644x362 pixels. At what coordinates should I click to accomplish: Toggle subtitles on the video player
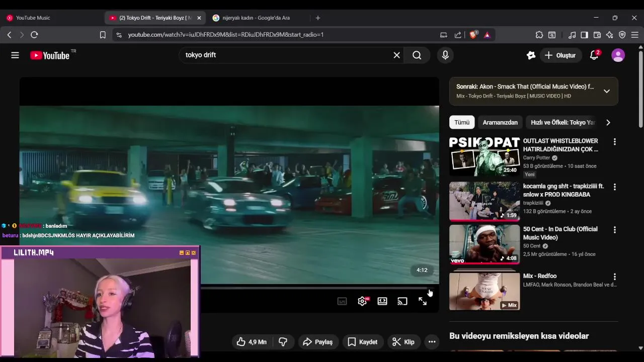point(342,301)
